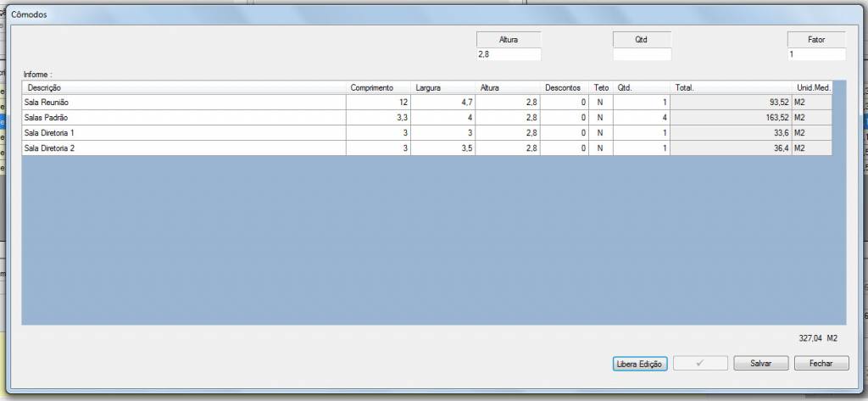
Task: Click the Total. column header
Action: [731, 87]
